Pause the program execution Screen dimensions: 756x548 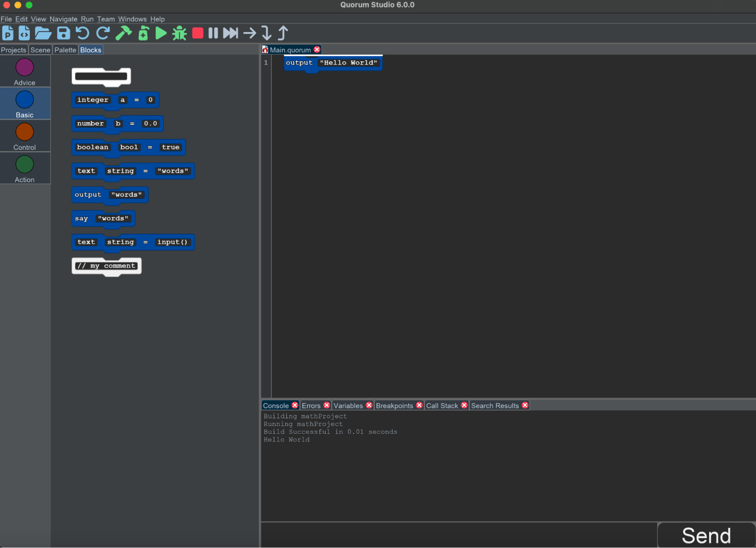point(213,33)
